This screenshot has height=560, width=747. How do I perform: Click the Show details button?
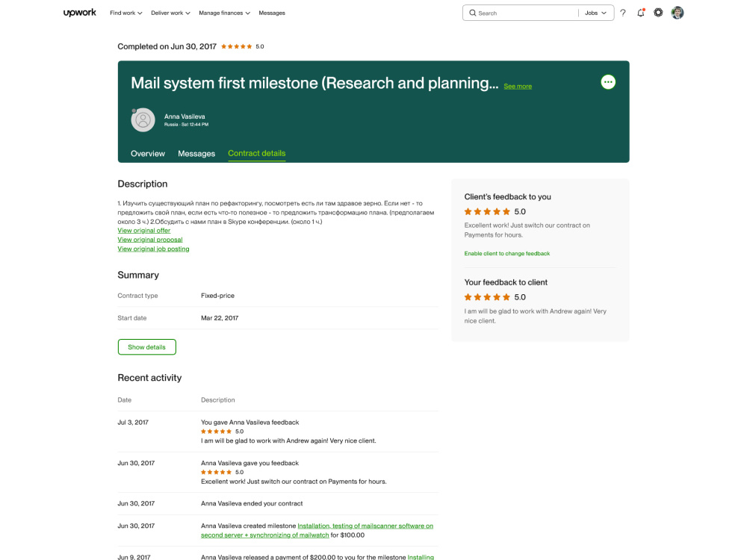tap(146, 347)
